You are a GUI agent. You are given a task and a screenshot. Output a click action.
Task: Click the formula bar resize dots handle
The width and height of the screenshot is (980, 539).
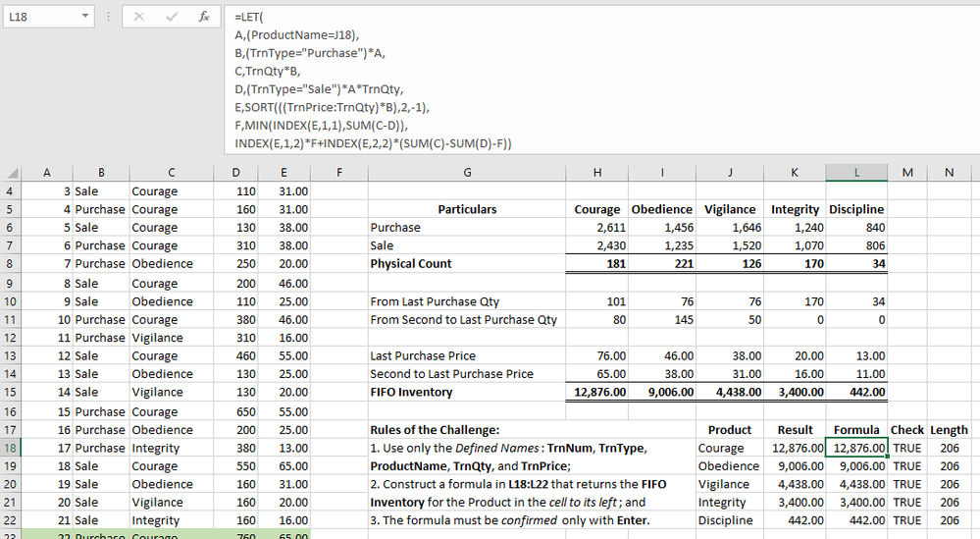(x=108, y=17)
